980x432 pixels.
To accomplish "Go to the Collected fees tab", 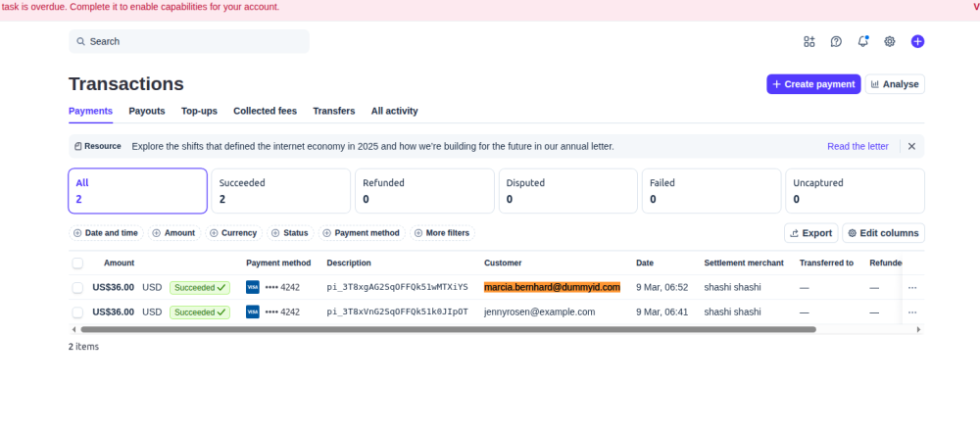I will point(265,111).
